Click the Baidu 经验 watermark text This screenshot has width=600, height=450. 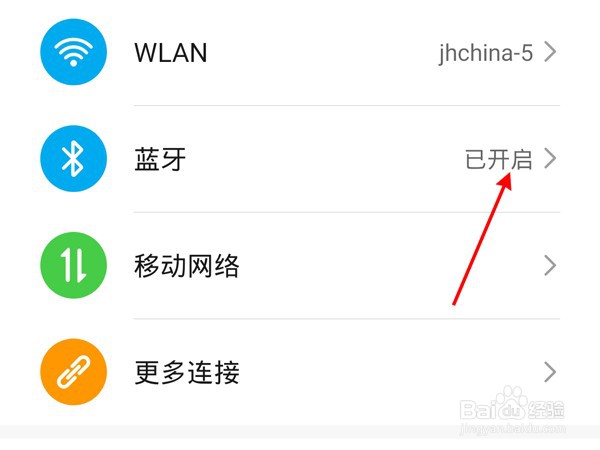(x=546, y=410)
